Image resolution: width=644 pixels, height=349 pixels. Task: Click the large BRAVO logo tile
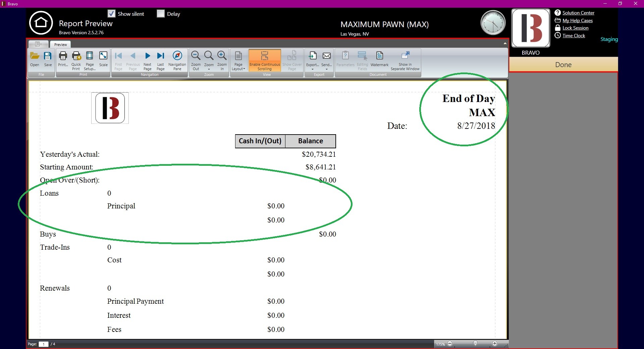(531, 28)
